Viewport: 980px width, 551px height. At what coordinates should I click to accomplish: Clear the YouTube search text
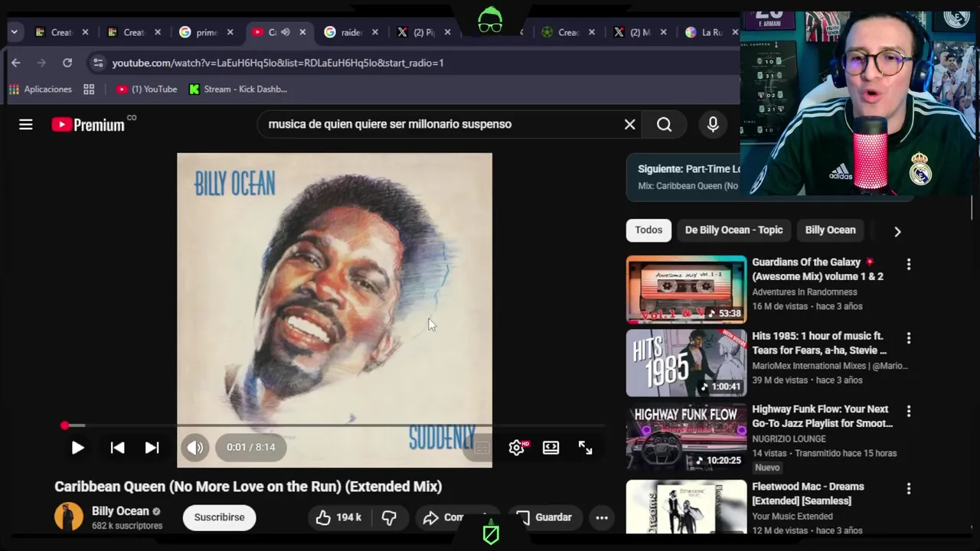click(629, 124)
